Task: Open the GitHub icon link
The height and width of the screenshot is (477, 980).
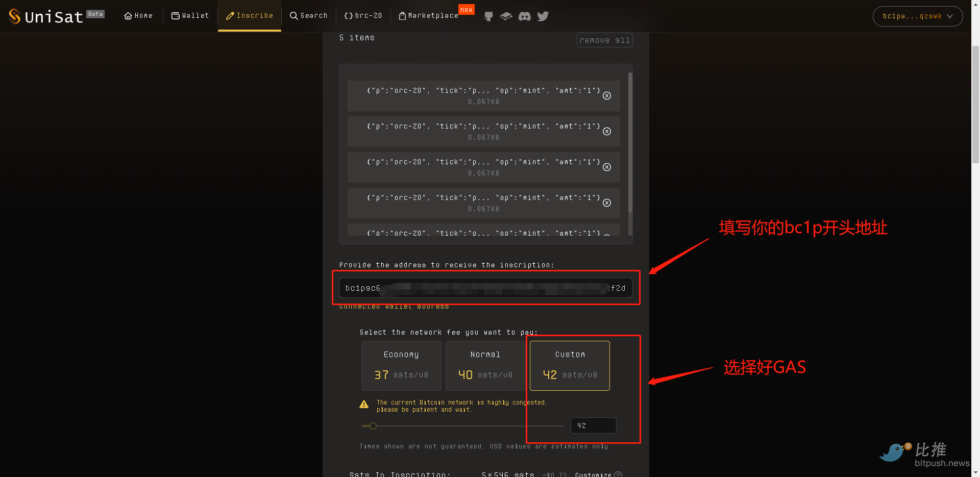Action: (488, 16)
